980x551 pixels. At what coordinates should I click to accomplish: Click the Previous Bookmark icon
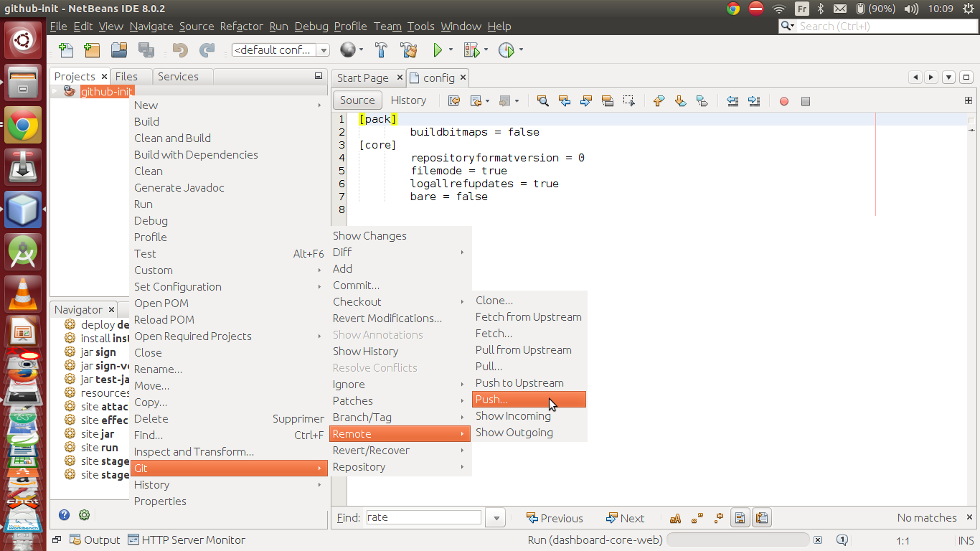(x=659, y=101)
